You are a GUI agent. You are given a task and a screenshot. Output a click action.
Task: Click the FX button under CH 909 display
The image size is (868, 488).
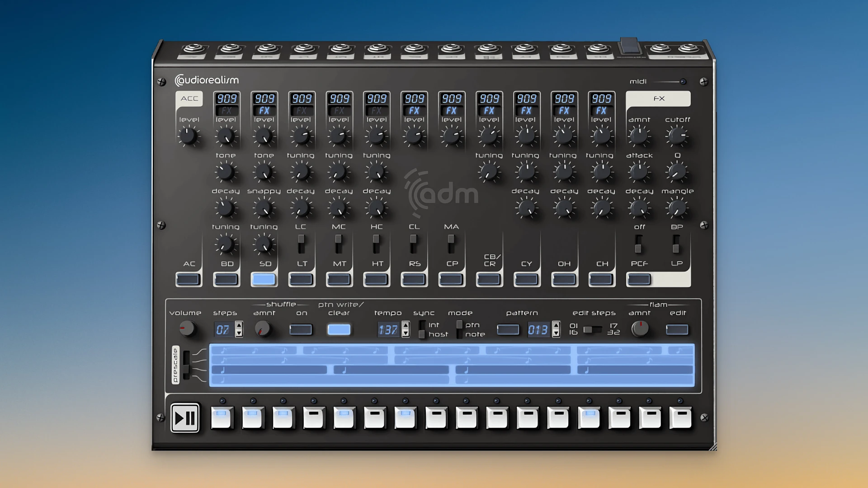click(601, 111)
